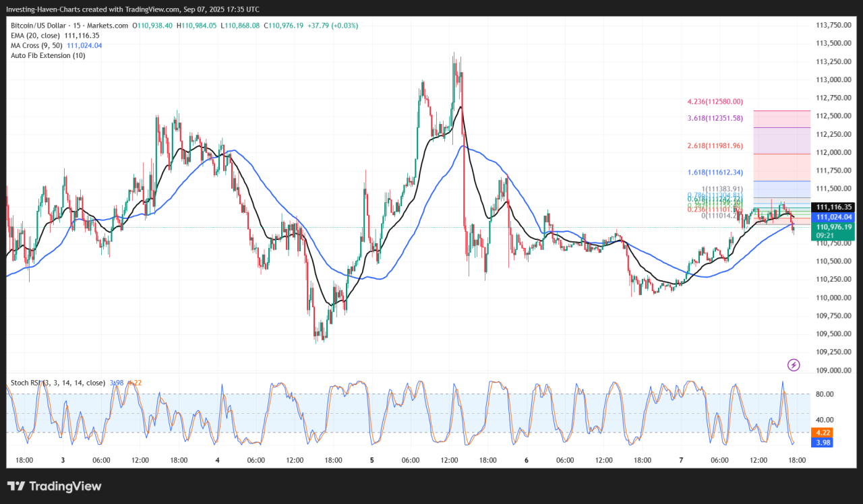Click the TradingView logo in footer
Screen dimensions: 863x504
(54, 486)
